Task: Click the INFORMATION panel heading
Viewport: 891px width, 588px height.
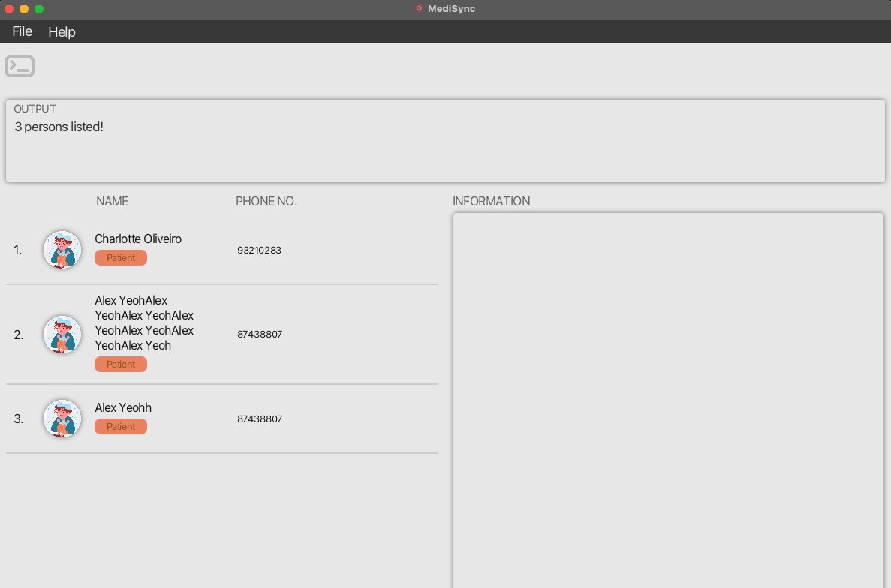Action: click(491, 202)
